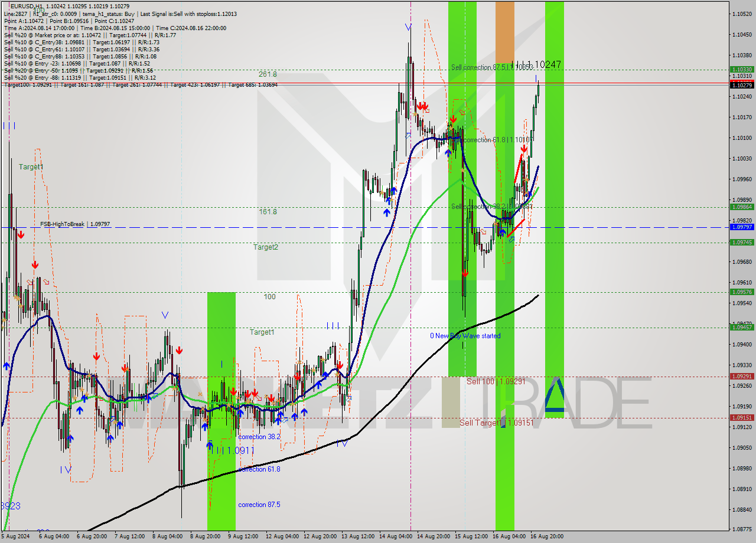Image resolution: width=756 pixels, height=543 pixels.
Task: Click the '261.8' Fibonacci level label
Action: point(268,74)
